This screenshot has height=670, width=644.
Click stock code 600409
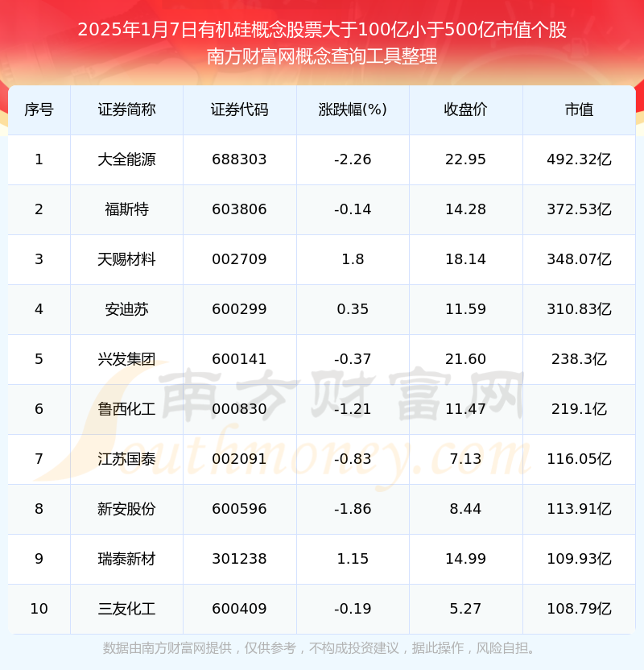point(240,610)
